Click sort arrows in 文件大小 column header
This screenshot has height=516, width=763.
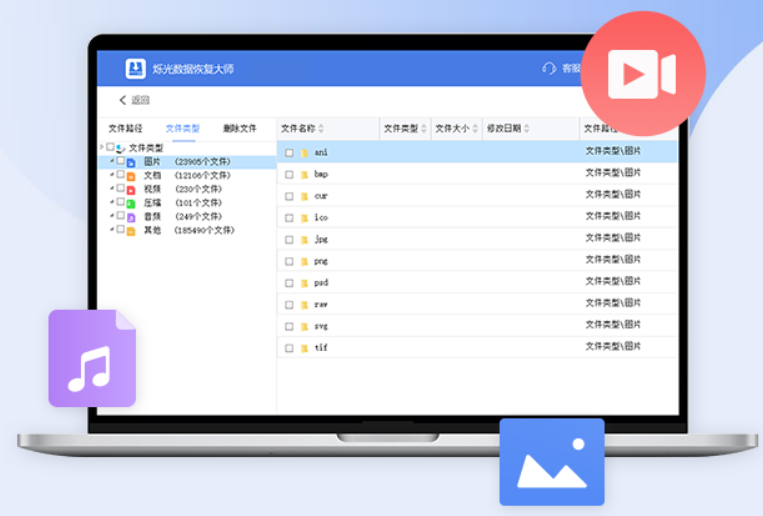(x=475, y=129)
